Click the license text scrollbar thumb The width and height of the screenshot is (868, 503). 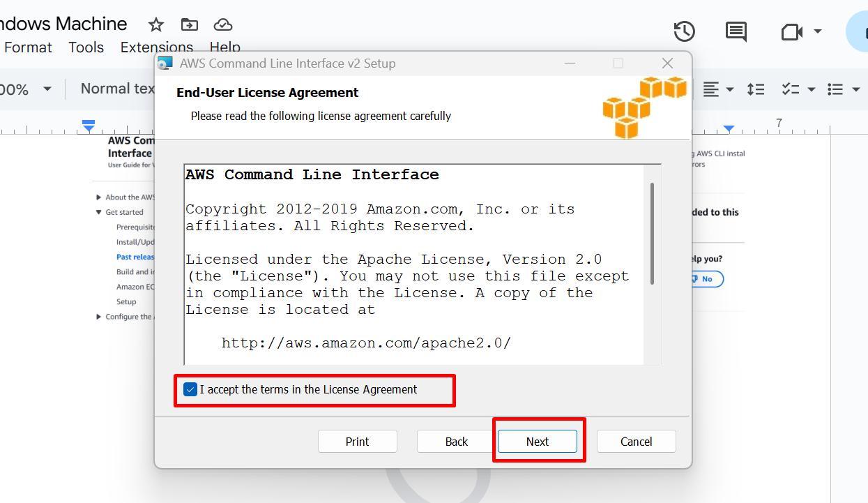[x=653, y=234]
